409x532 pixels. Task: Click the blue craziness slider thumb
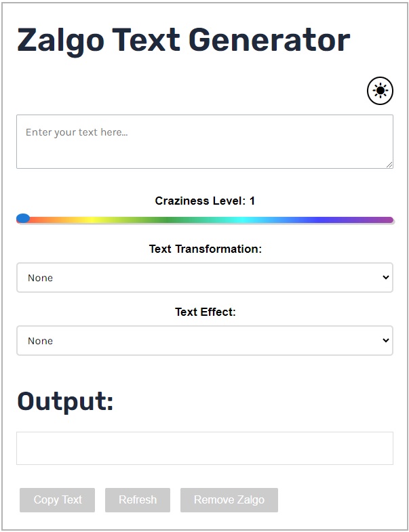click(22, 219)
